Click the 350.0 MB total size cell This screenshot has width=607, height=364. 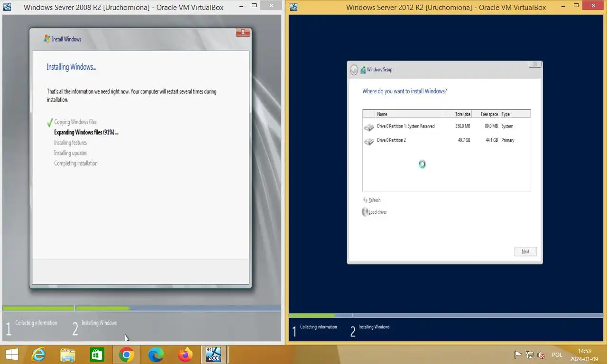(462, 126)
